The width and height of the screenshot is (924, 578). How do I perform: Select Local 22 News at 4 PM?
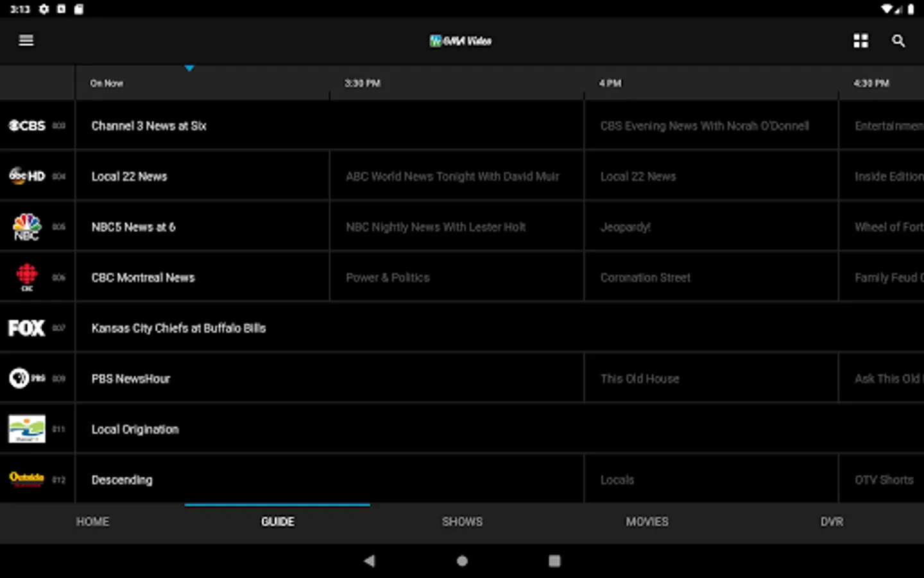(711, 176)
